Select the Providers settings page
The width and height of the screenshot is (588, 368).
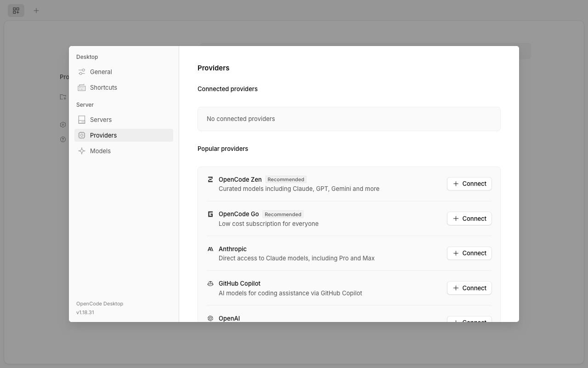point(124,135)
